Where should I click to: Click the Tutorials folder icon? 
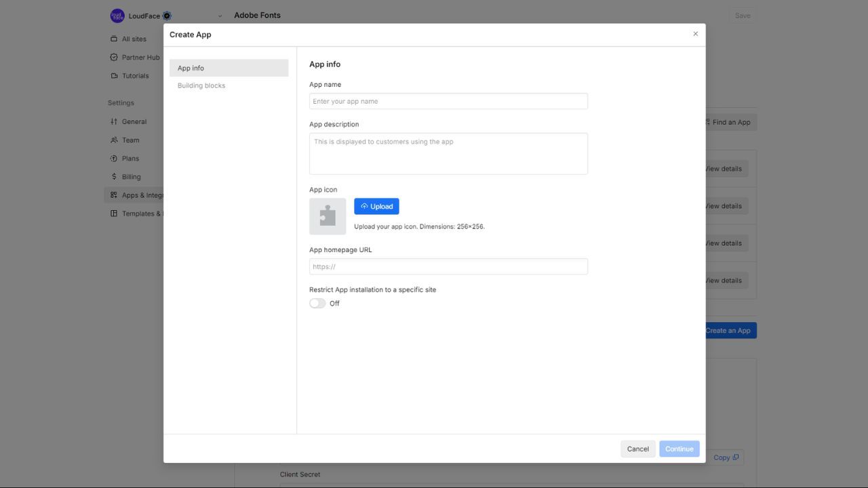pos(113,75)
